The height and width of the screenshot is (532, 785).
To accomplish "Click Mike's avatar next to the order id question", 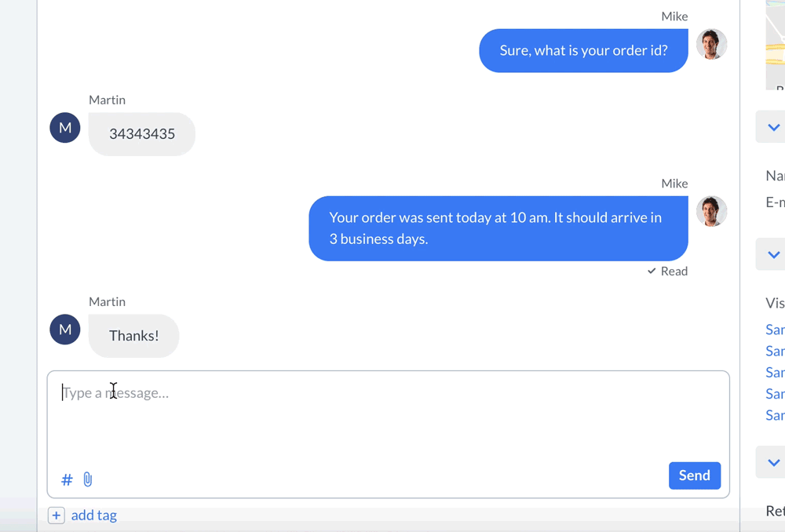I will pyautogui.click(x=712, y=46).
